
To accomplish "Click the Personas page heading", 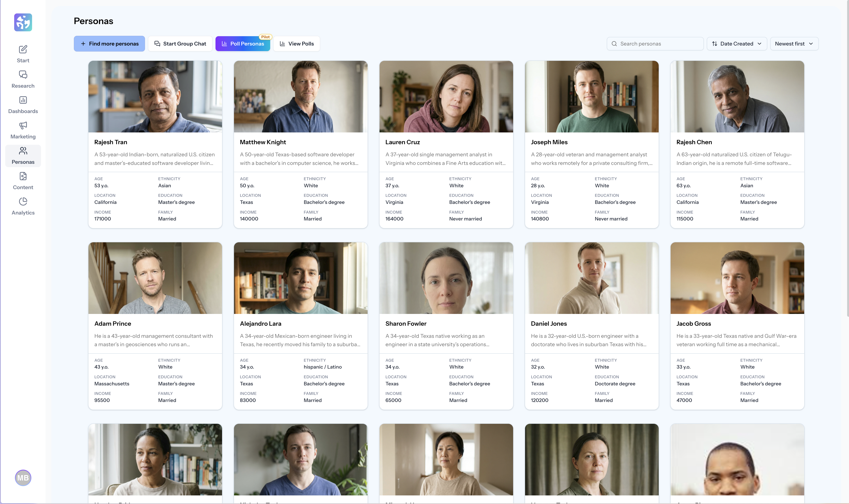I will tap(93, 21).
